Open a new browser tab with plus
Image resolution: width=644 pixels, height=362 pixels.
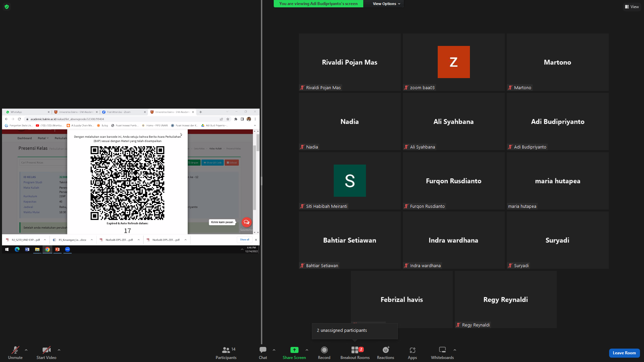click(201, 112)
